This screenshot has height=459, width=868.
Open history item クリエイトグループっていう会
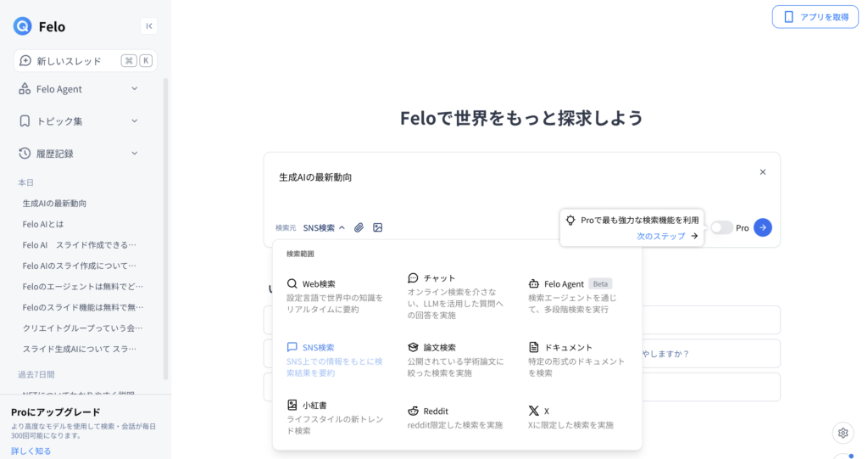[82, 328]
